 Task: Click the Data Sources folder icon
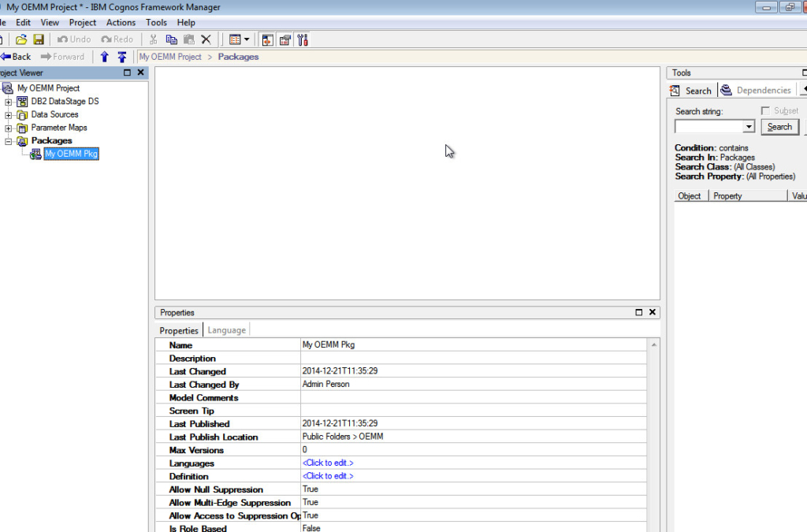(x=22, y=115)
